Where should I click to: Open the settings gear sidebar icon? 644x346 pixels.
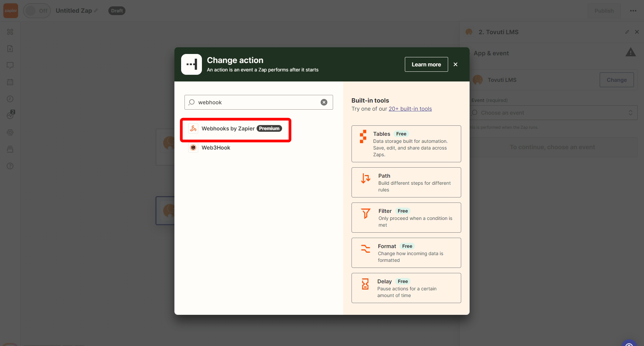(10, 132)
